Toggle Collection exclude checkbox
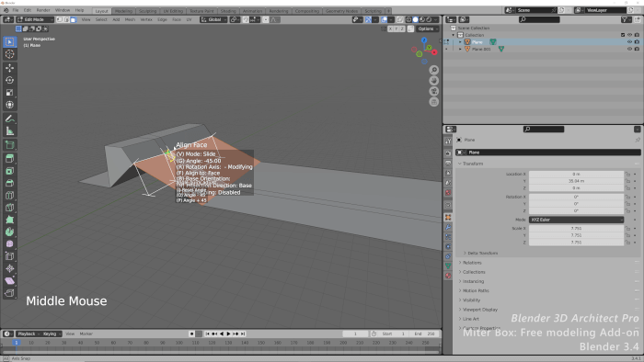The image size is (644, 362). coord(623,35)
